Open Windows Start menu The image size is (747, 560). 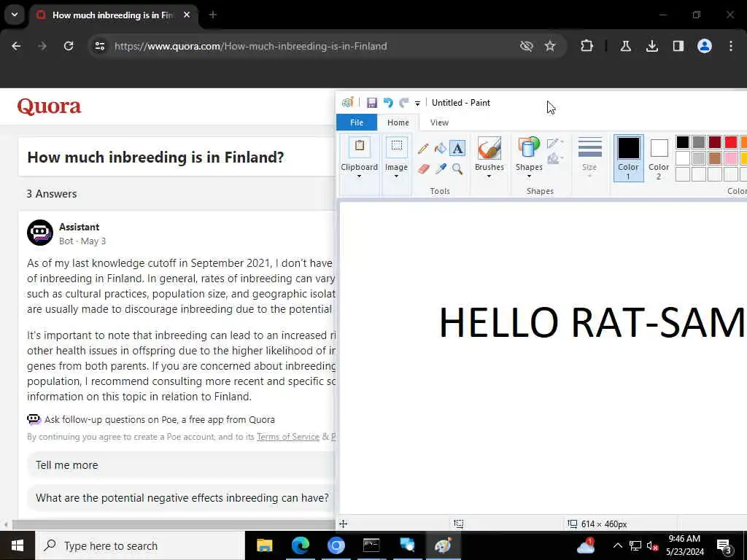[x=18, y=545]
